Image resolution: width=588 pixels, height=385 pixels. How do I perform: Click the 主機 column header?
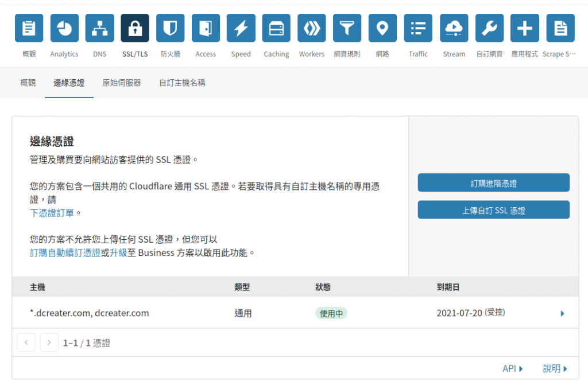tap(37, 287)
